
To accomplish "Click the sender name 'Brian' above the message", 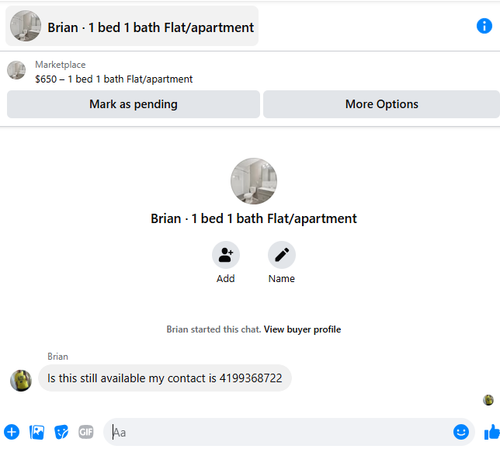I will tap(58, 356).
